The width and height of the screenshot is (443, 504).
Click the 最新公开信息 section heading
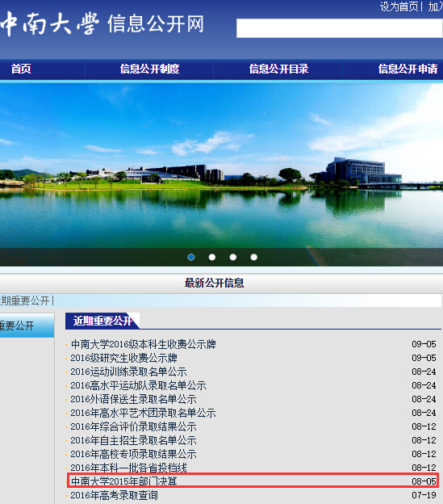214,283
